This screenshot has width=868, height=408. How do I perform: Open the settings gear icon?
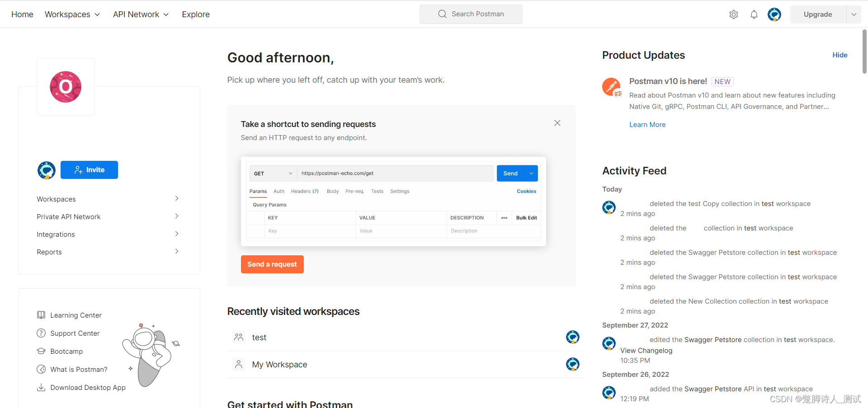pos(734,14)
